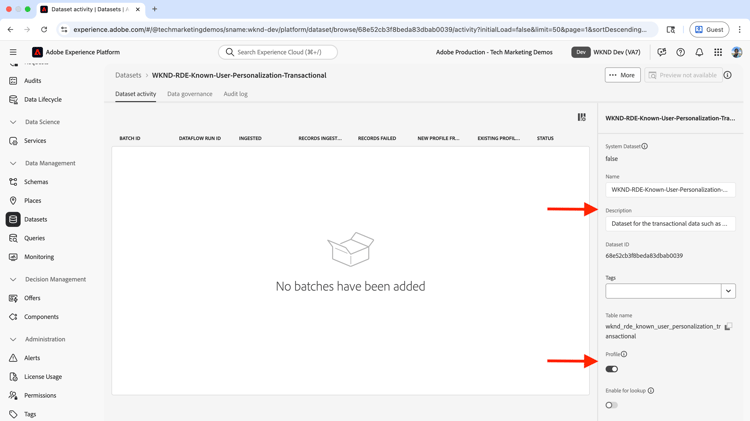The height and width of the screenshot is (421, 750).
Task: Open the Audits sidebar item
Action: (x=33, y=81)
